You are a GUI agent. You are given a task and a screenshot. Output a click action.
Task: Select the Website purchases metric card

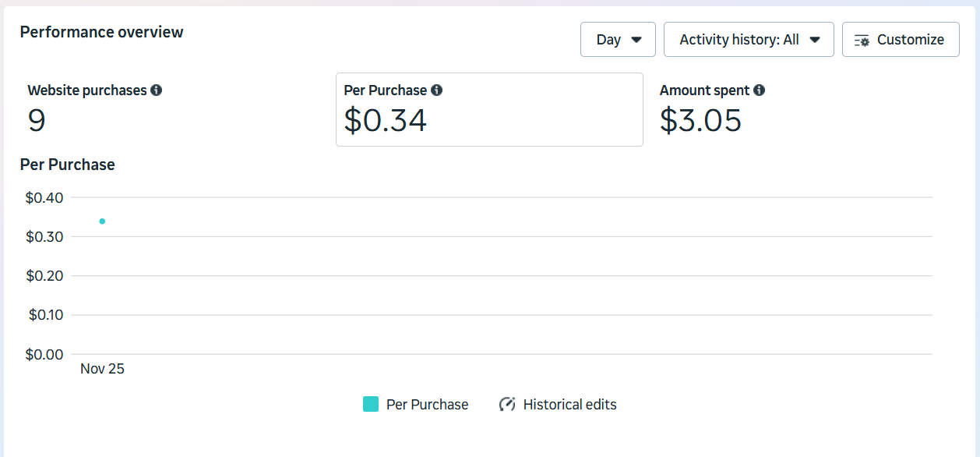tap(171, 109)
